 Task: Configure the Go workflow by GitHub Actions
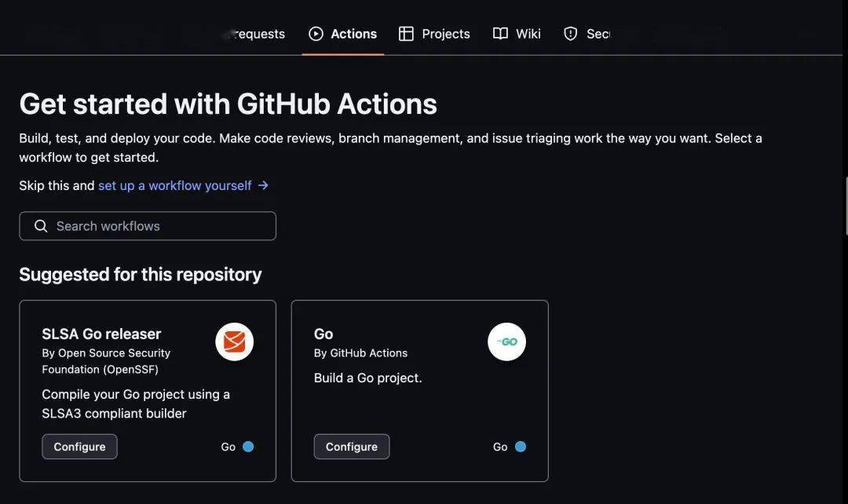[352, 447]
